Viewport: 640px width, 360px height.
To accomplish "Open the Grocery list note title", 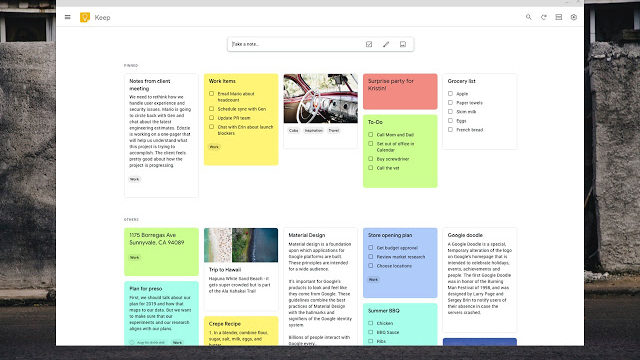I will pyautogui.click(x=461, y=81).
